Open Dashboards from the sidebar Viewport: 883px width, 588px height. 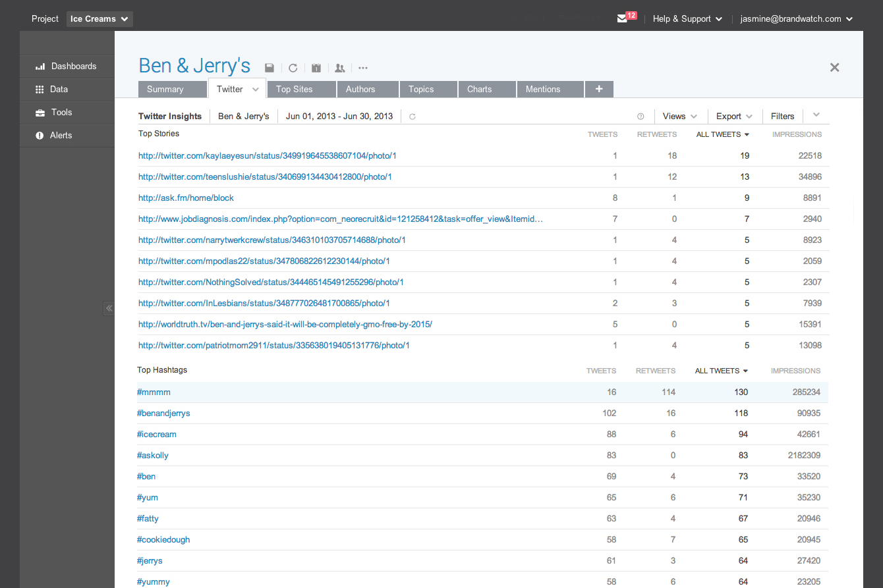click(x=67, y=66)
